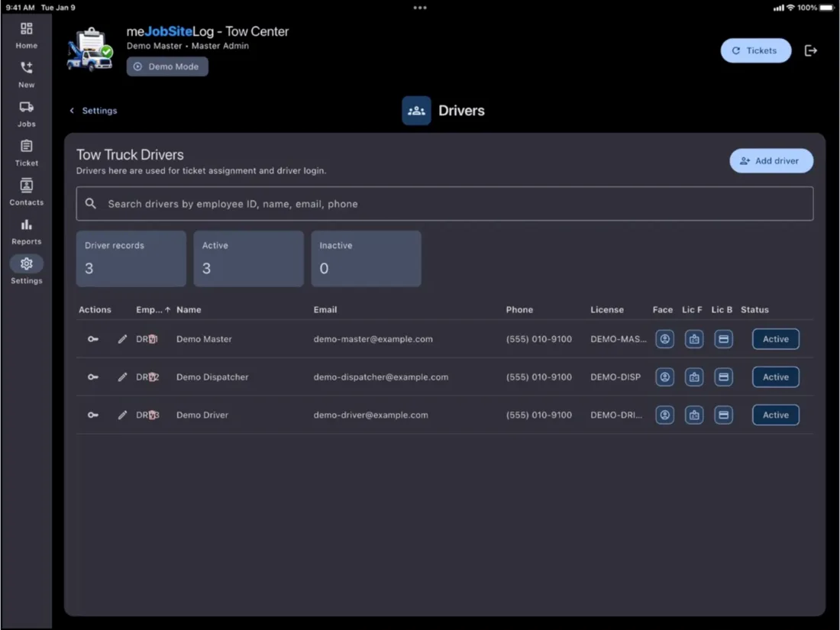Click the Wi-Fi icon in status bar

(790, 8)
